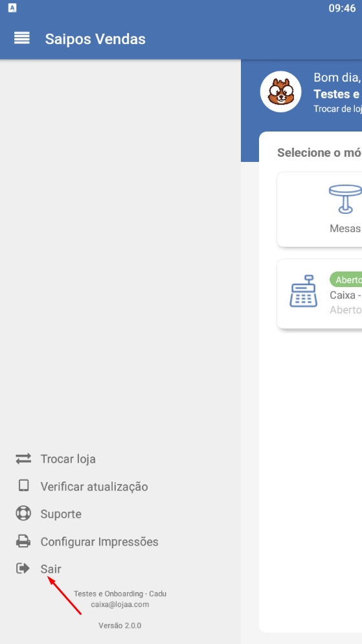
Task: Click the Configurar Impressões printer icon
Action: point(23,542)
